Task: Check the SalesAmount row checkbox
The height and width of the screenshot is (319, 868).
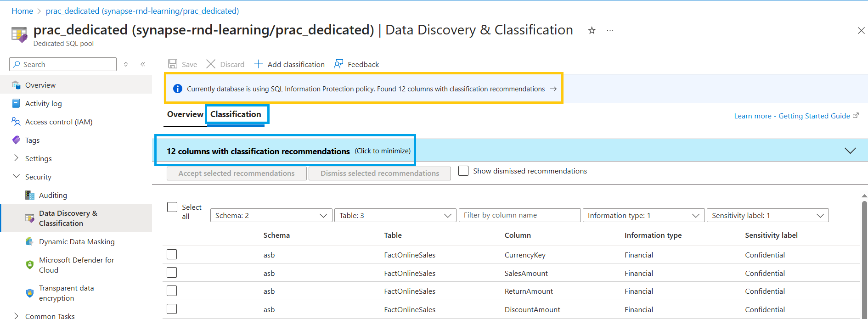Action: click(x=172, y=273)
